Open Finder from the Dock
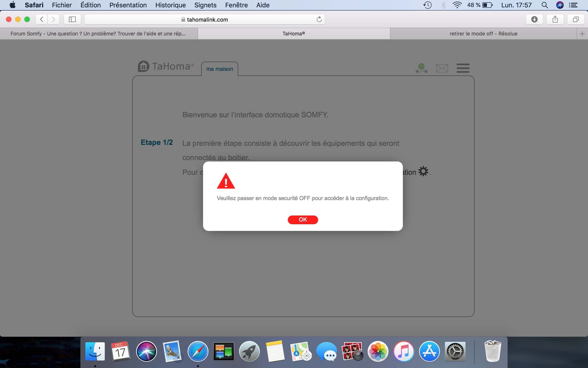 point(95,351)
